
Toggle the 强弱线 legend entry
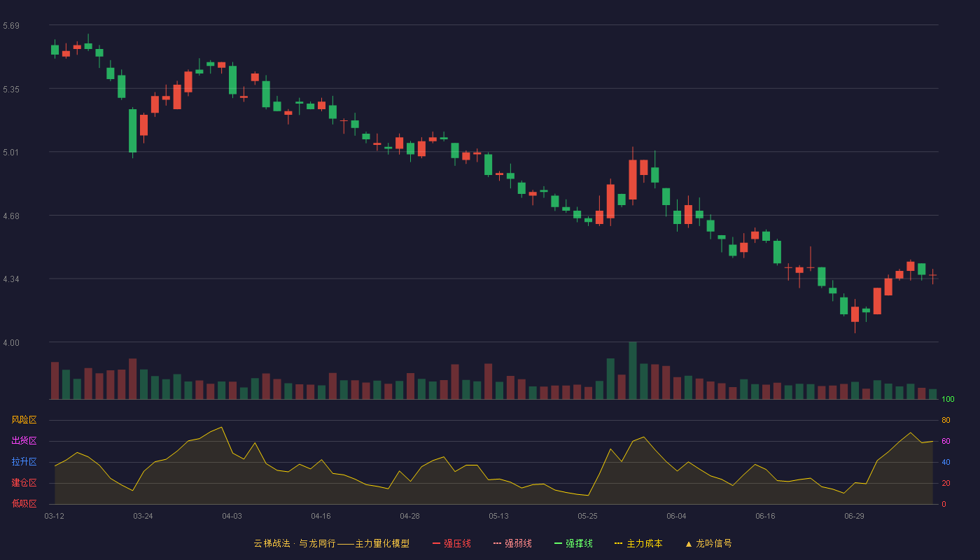pos(512,543)
